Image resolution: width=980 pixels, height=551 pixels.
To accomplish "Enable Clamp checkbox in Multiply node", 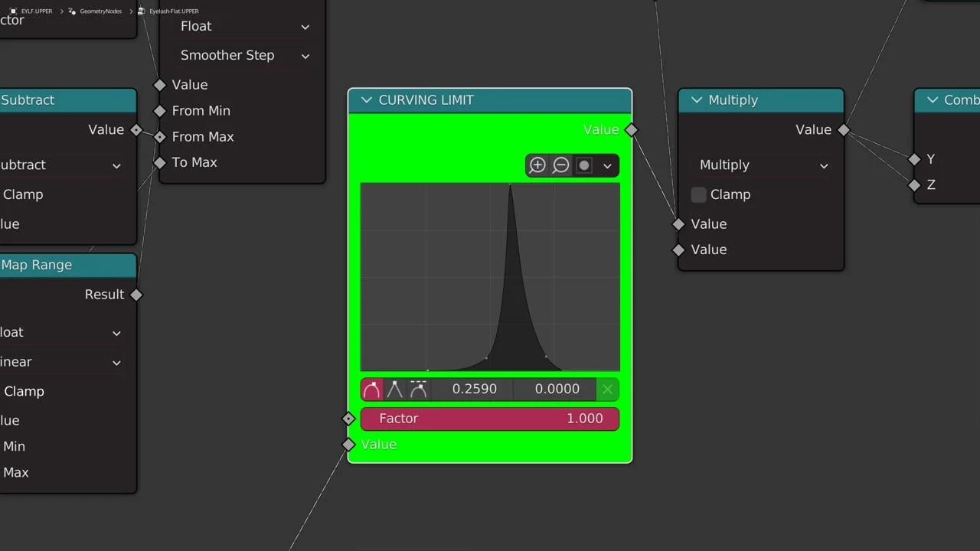I will pos(698,194).
